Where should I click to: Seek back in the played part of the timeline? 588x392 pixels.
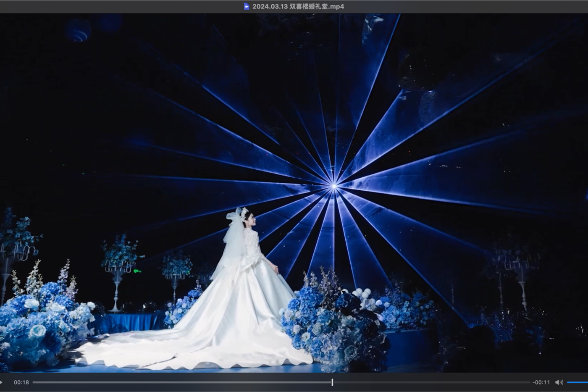click(181, 382)
